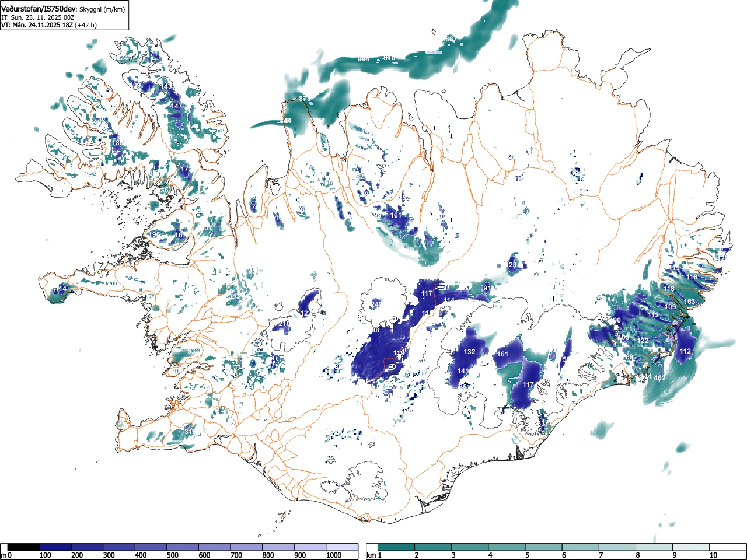Click the 'km' unit label in legend
747x560 pixels.
click(372, 555)
